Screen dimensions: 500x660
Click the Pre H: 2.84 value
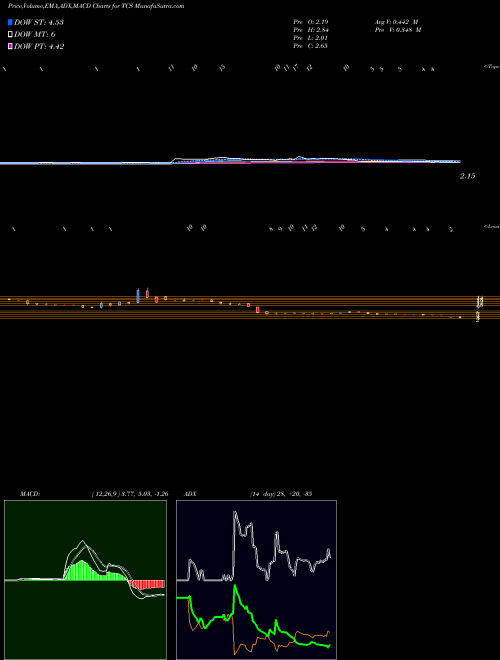pyautogui.click(x=311, y=30)
